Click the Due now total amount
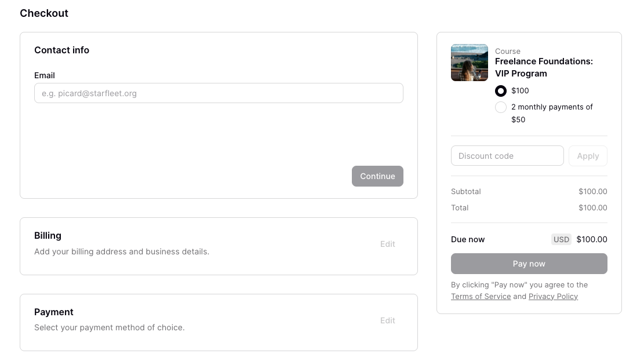The width and height of the screenshot is (644, 361). pyautogui.click(x=592, y=239)
